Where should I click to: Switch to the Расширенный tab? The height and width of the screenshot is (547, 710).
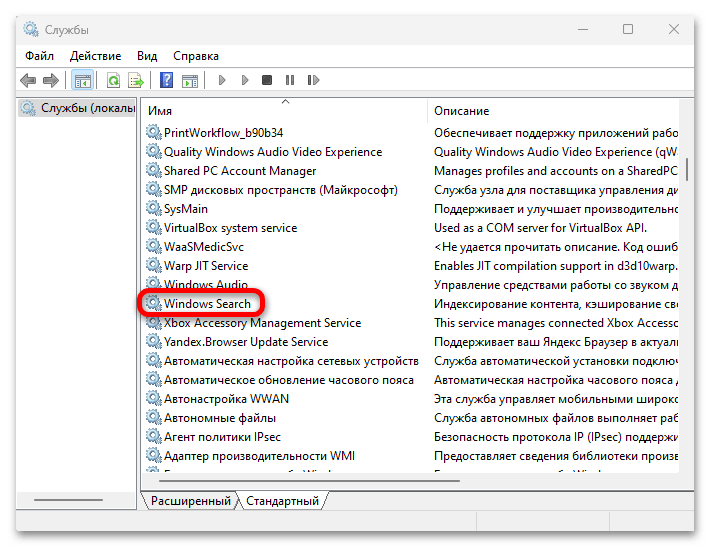click(190, 501)
